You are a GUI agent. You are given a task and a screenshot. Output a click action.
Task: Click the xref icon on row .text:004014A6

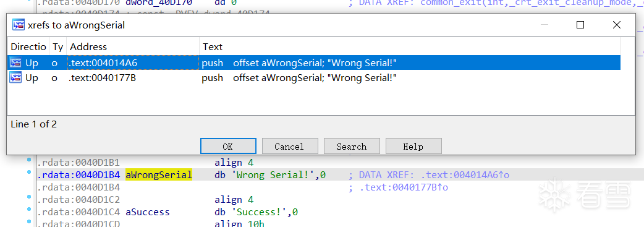[x=15, y=63]
